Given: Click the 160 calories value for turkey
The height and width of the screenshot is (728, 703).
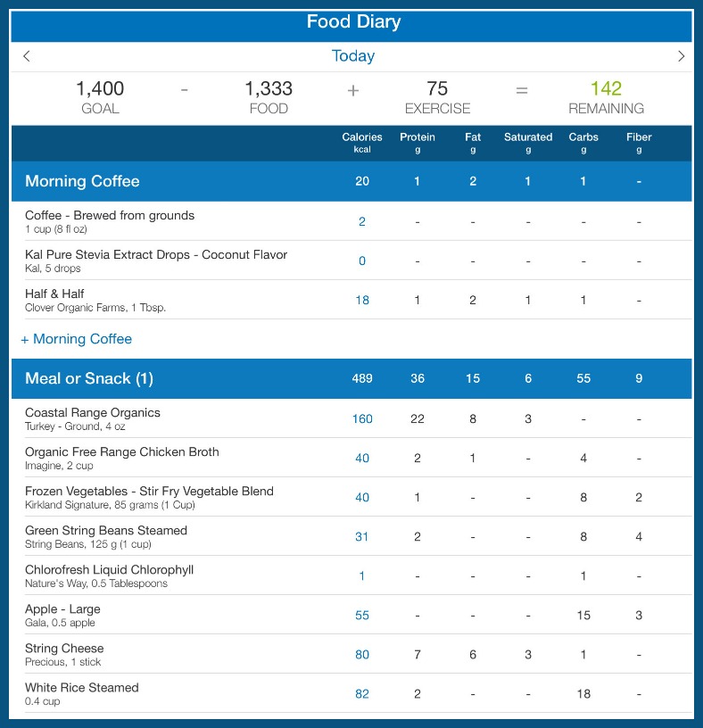Looking at the screenshot, I should pos(362,418).
